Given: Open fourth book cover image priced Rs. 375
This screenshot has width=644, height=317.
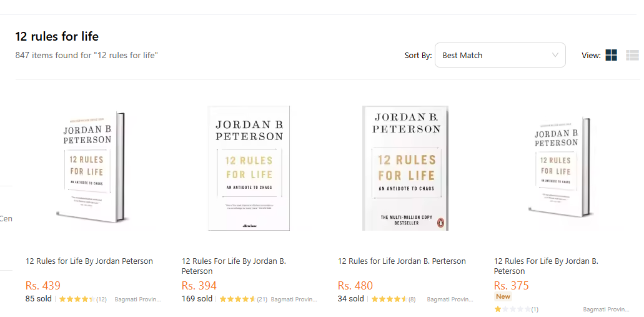Looking at the screenshot, I should 560,167.
